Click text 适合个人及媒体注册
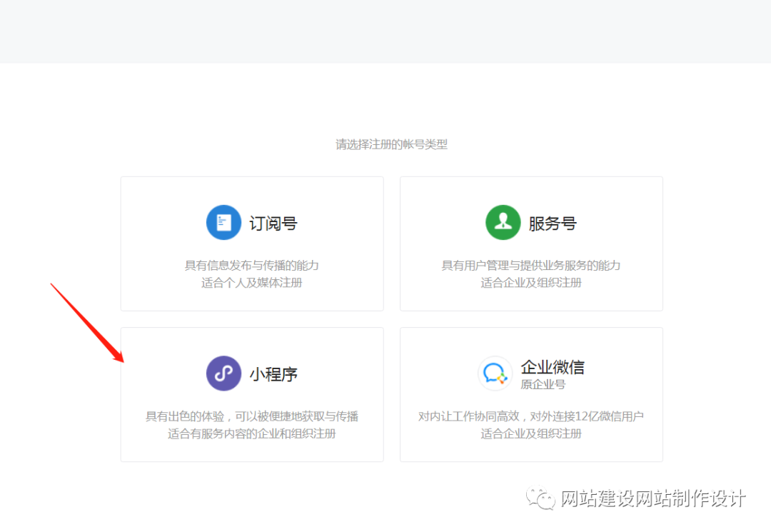The height and width of the screenshot is (532, 771). tap(252, 283)
